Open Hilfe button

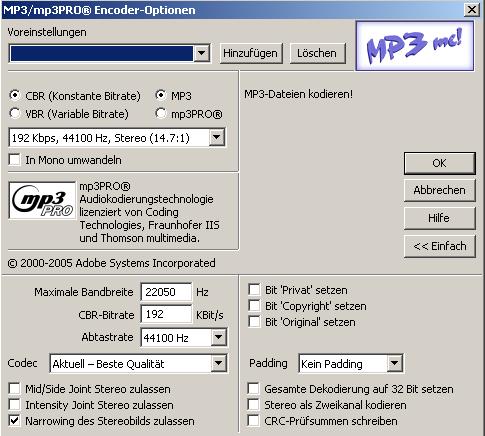click(439, 218)
